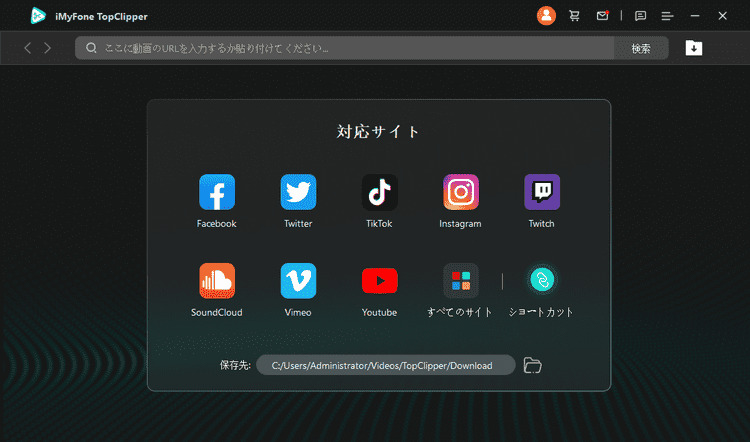750x442 pixels.
Task: Go back with the left arrow
Action: pyautogui.click(x=28, y=48)
